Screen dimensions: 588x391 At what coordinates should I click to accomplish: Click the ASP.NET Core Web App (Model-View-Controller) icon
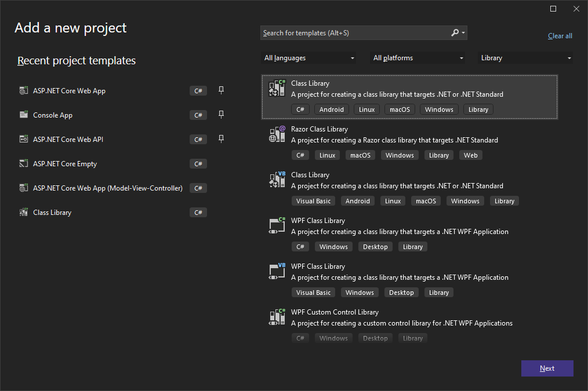(24, 188)
